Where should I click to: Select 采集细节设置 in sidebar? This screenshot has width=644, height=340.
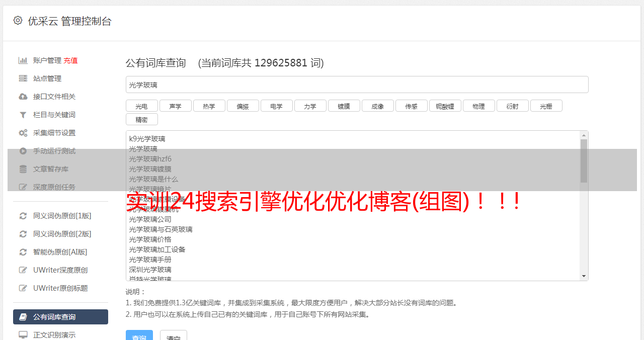click(x=54, y=133)
